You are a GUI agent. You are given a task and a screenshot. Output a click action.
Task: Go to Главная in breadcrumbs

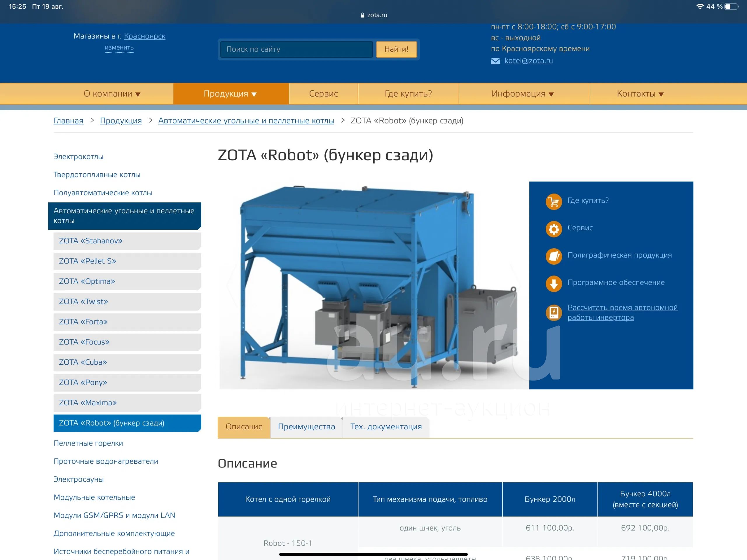tap(69, 121)
